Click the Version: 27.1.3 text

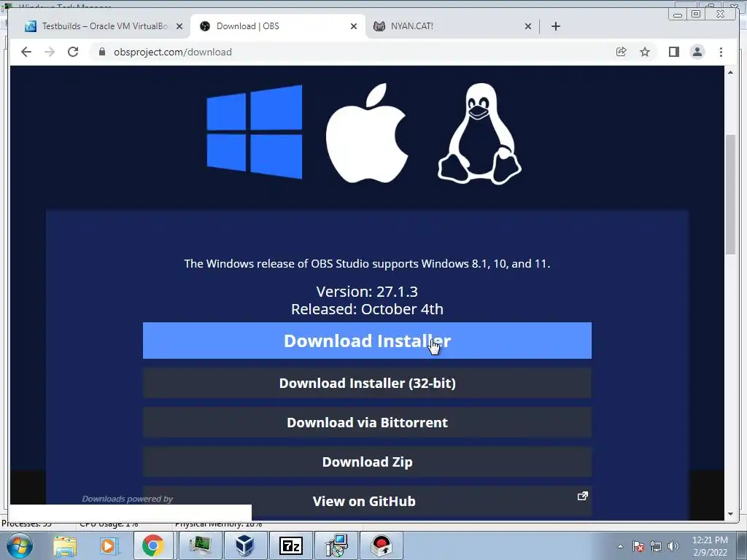click(367, 292)
